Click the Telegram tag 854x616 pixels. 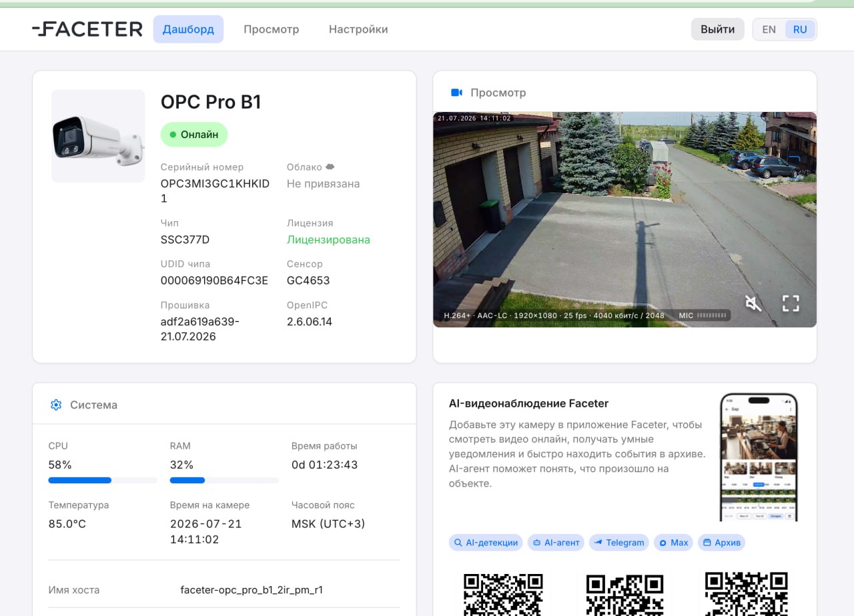pos(619,543)
